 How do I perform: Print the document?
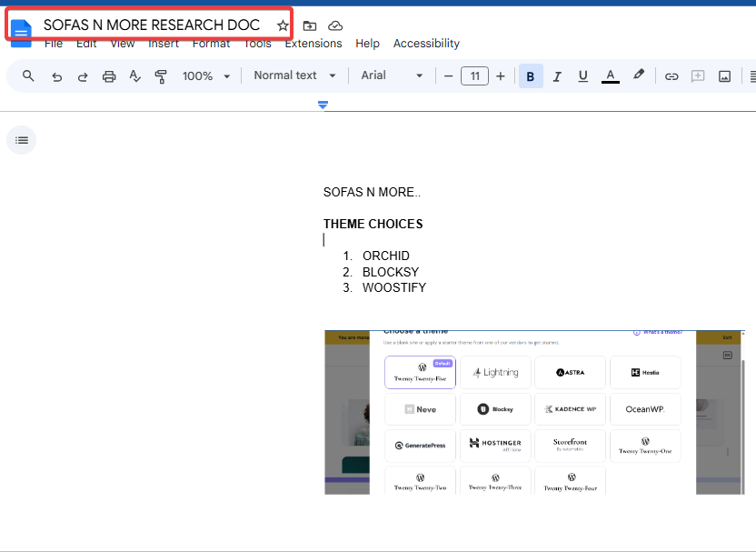pyautogui.click(x=109, y=76)
